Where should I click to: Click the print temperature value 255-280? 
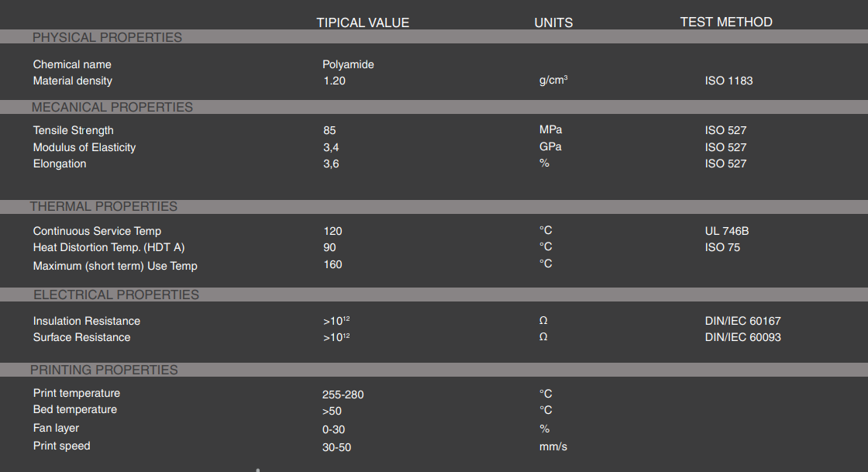343,394
